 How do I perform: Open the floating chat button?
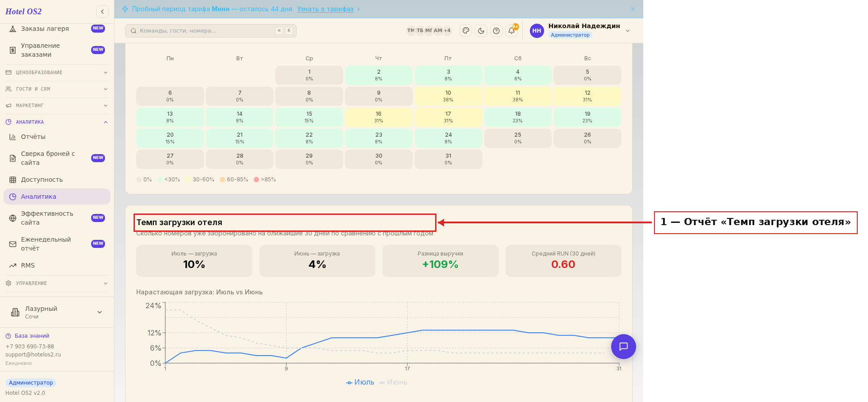pyautogui.click(x=624, y=347)
